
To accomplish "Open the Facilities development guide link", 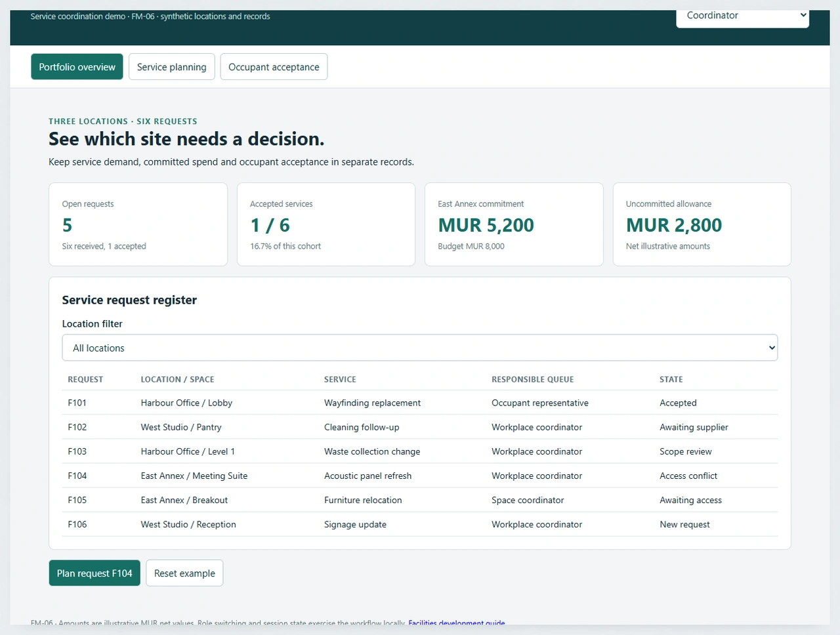I will pyautogui.click(x=457, y=623).
